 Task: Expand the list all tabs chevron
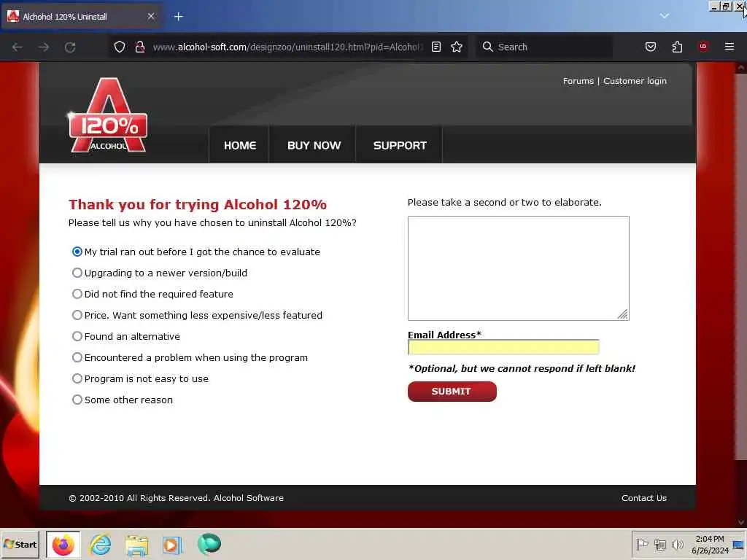(x=665, y=16)
